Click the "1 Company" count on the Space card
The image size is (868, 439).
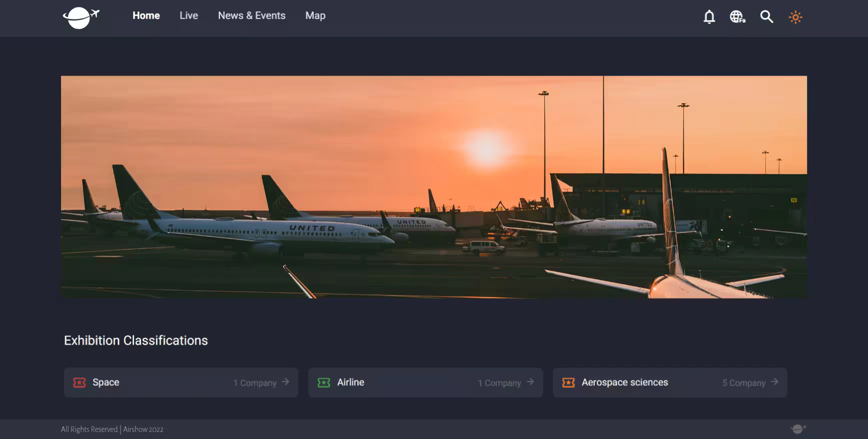[x=255, y=383]
